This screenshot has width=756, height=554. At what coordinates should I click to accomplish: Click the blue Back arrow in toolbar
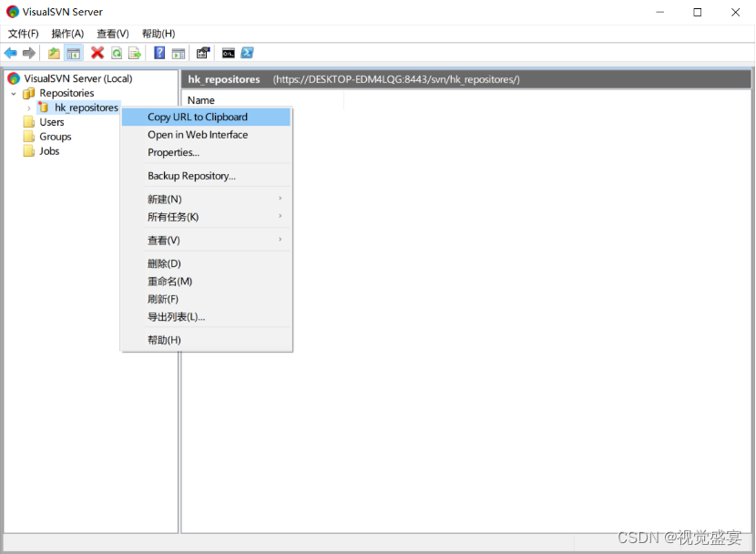[x=11, y=53]
